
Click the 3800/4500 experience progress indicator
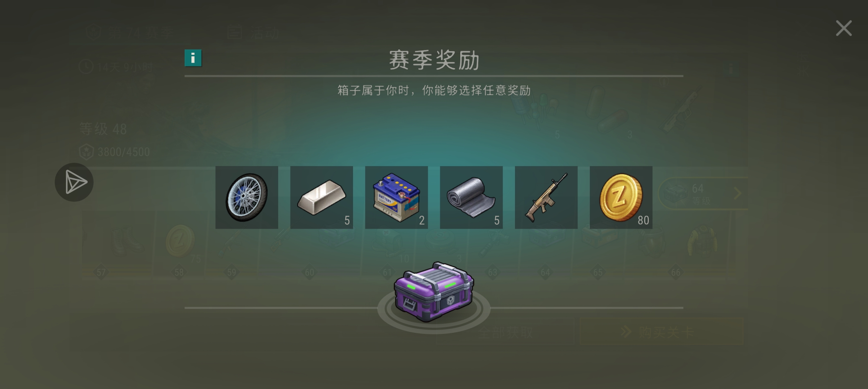(114, 152)
